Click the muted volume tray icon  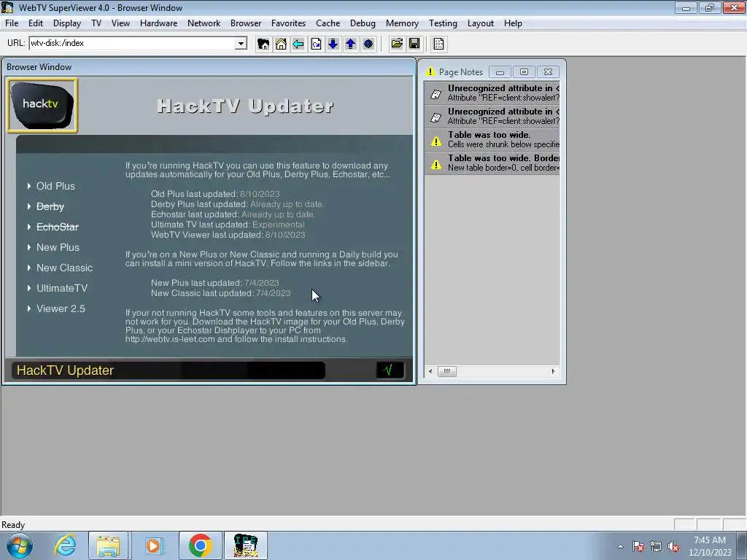673,546
